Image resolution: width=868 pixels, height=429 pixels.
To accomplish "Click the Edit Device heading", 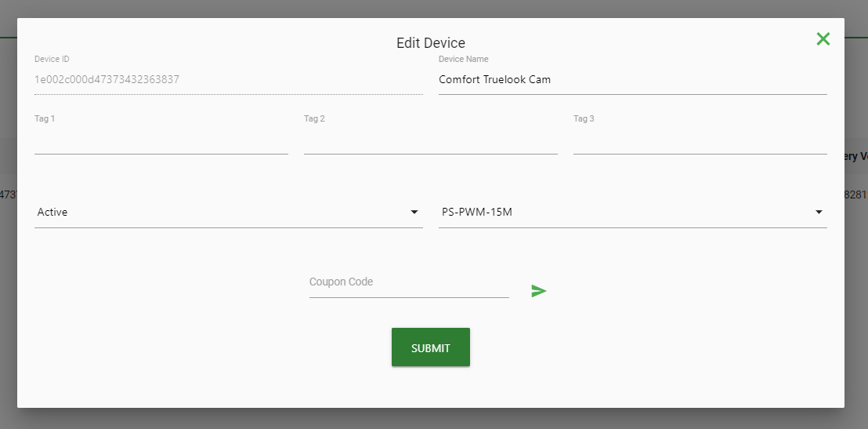I will [x=431, y=42].
